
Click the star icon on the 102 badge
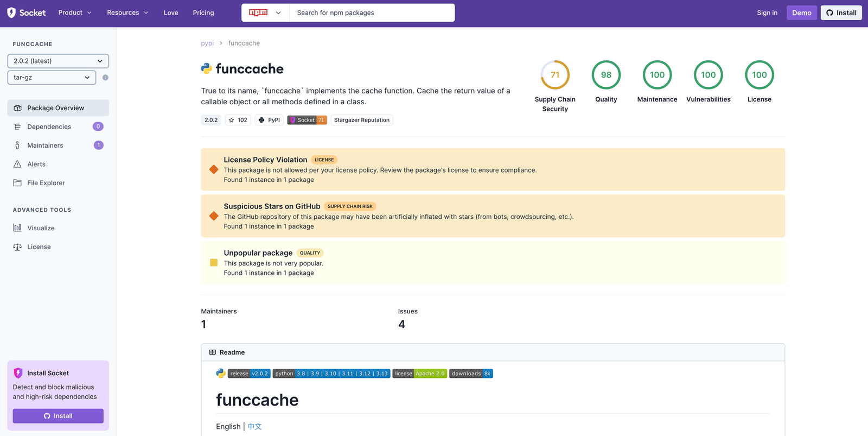tap(232, 120)
